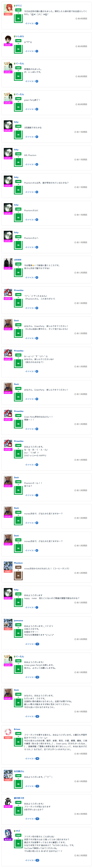Click the 藤次郎3世 username link
This screenshot has height=868, width=93.
(19, 798)
